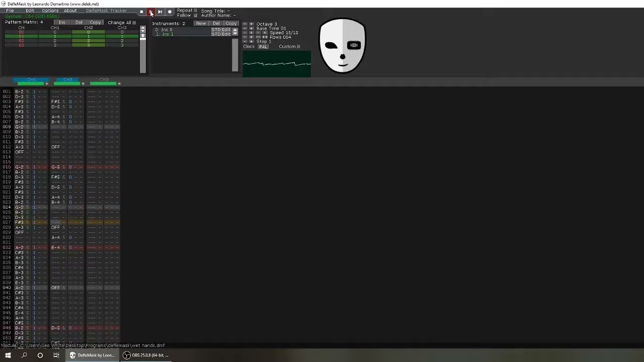Viewport: 644px width, 362px height.
Task: Open Windows taskbar search
Action: [24, 355]
